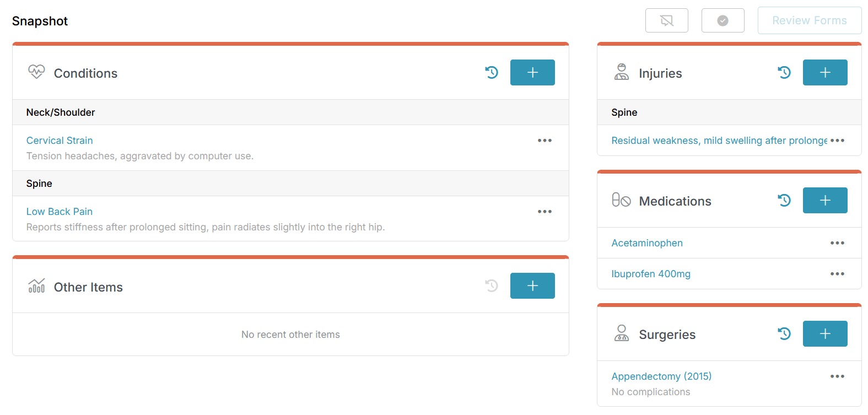Screen dimensions: 868x415
Task: Click the Conditions section title
Action: (x=85, y=73)
